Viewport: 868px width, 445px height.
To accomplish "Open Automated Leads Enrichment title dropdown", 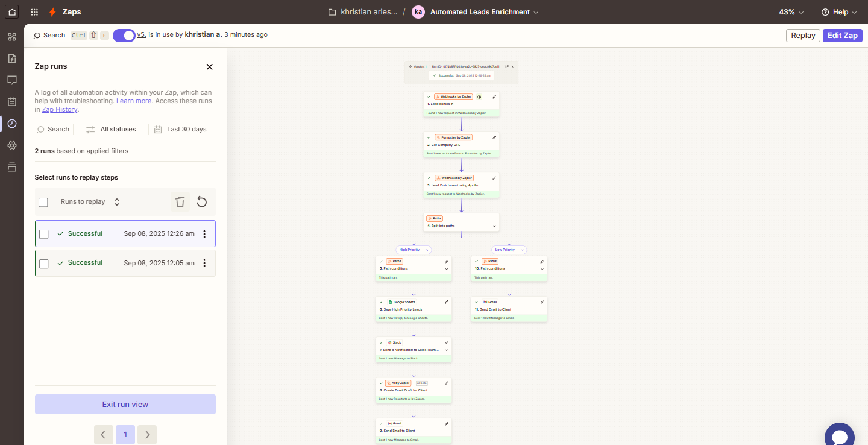I will [536, 12].
